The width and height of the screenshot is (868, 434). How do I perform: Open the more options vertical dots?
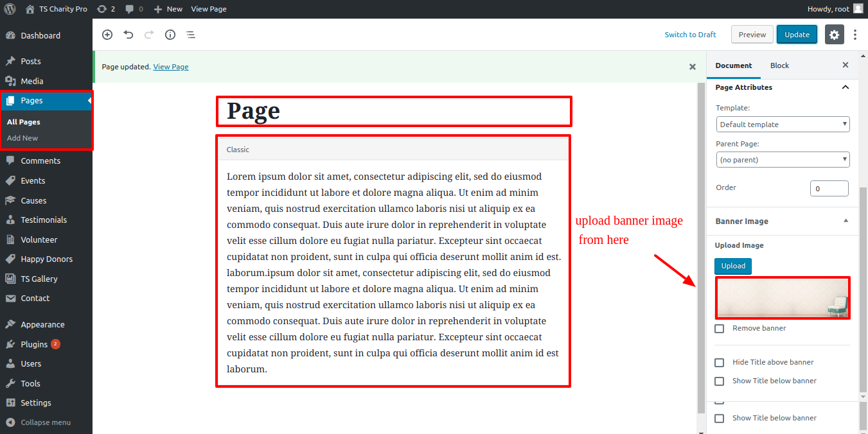855,35
